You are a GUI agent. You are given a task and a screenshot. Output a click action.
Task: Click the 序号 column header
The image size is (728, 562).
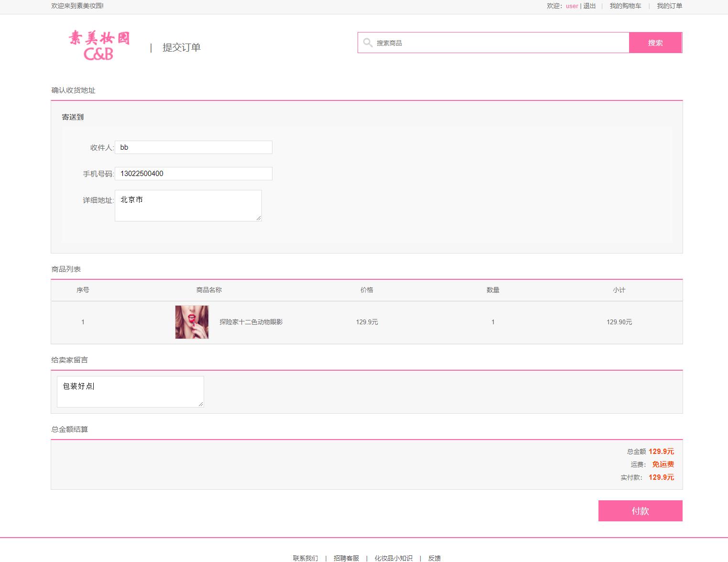pyautogui.click(x=83, y=290)
